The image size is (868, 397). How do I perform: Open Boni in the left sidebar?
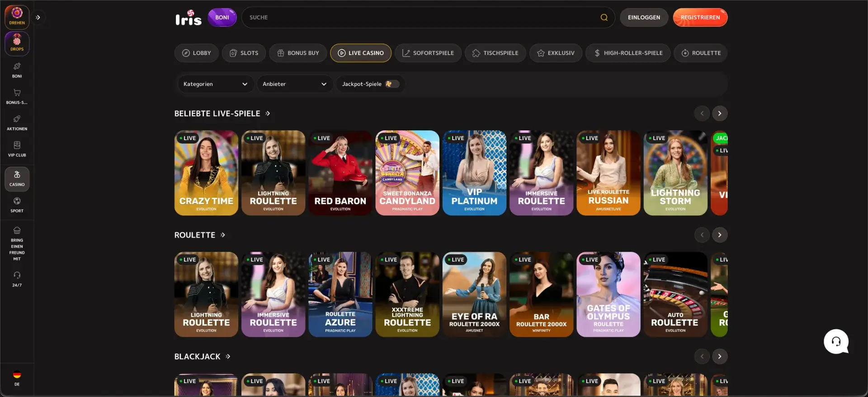tap(17, 70)
